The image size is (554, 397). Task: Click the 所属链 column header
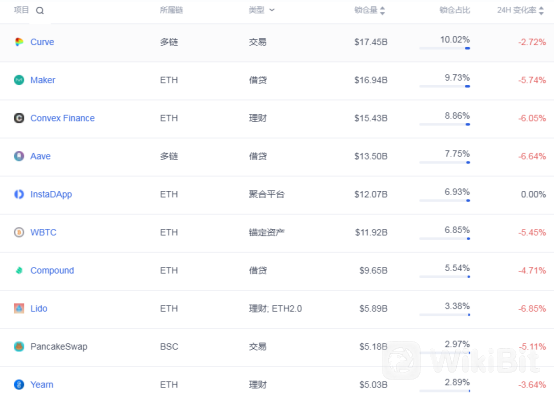(x=171, y=10)
